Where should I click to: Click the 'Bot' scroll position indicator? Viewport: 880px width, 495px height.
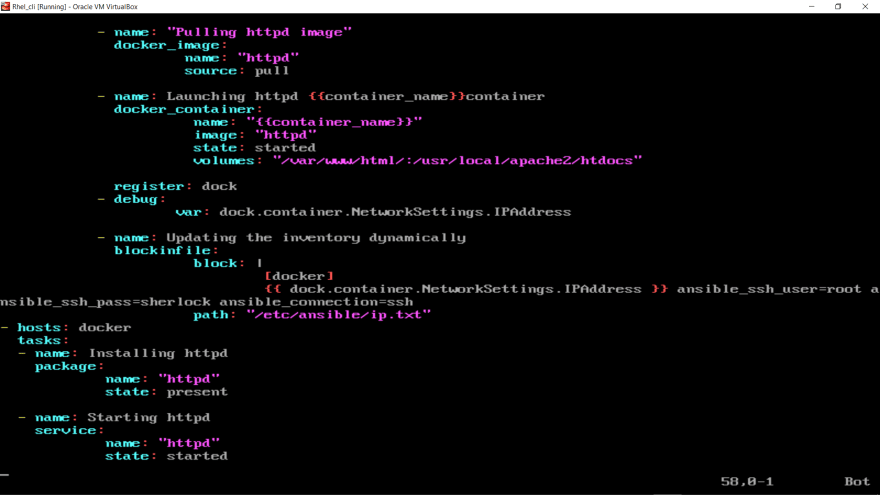tap(857, 482)
